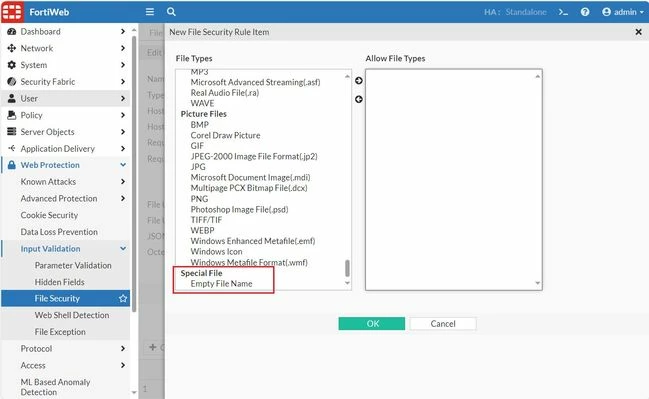Expand the Security Fabric chevron
Image resolution: width=649 pixels, height=399 pixels.
[123, 82]
